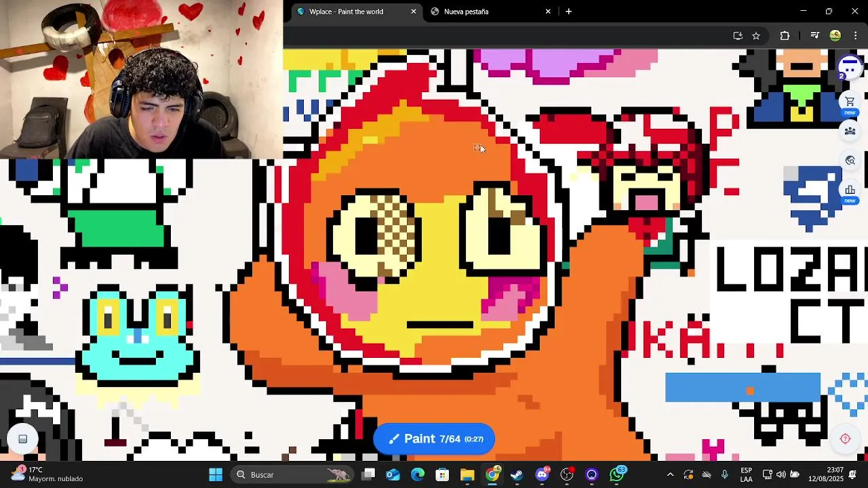Open File Explorer from taskbar
868x488 pixels.
coord(467,474)
